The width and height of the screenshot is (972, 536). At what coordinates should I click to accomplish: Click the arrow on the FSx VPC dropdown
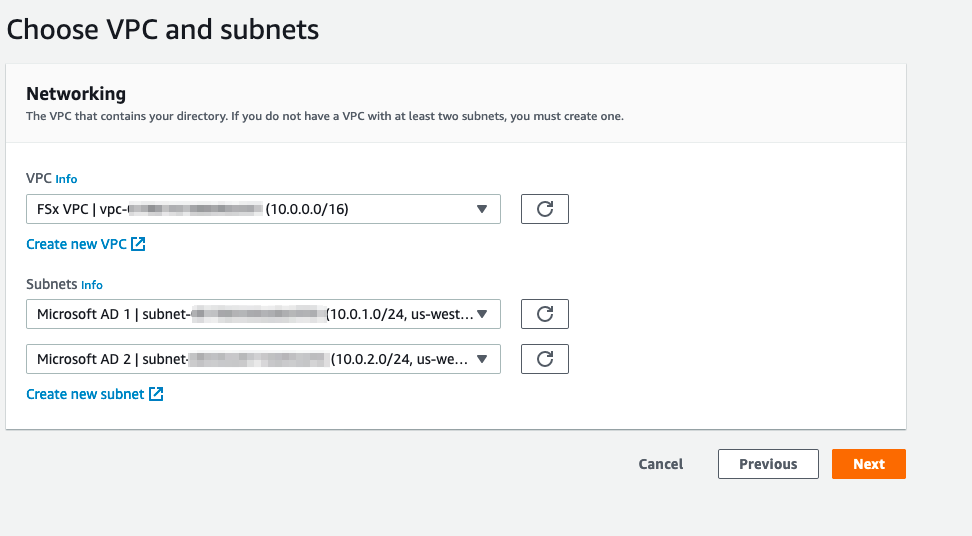click(482, 209)
